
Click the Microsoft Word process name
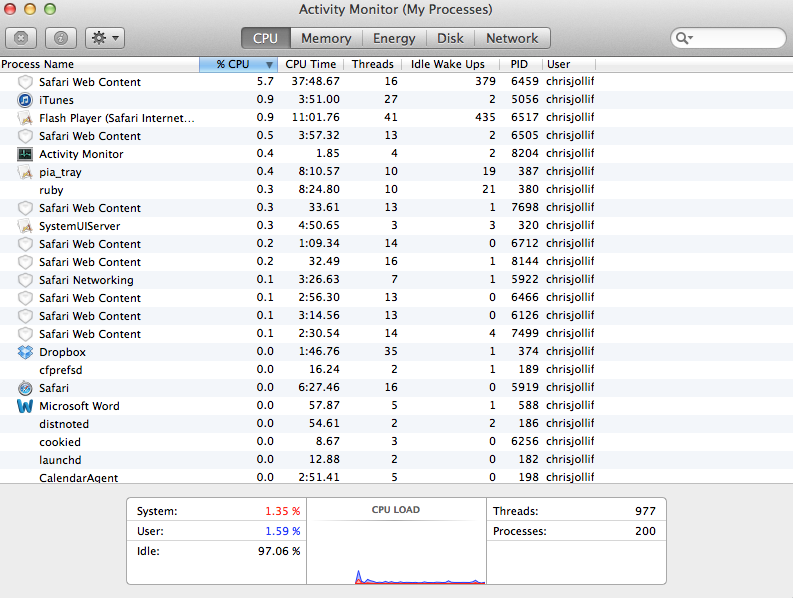tap(79, 406)
